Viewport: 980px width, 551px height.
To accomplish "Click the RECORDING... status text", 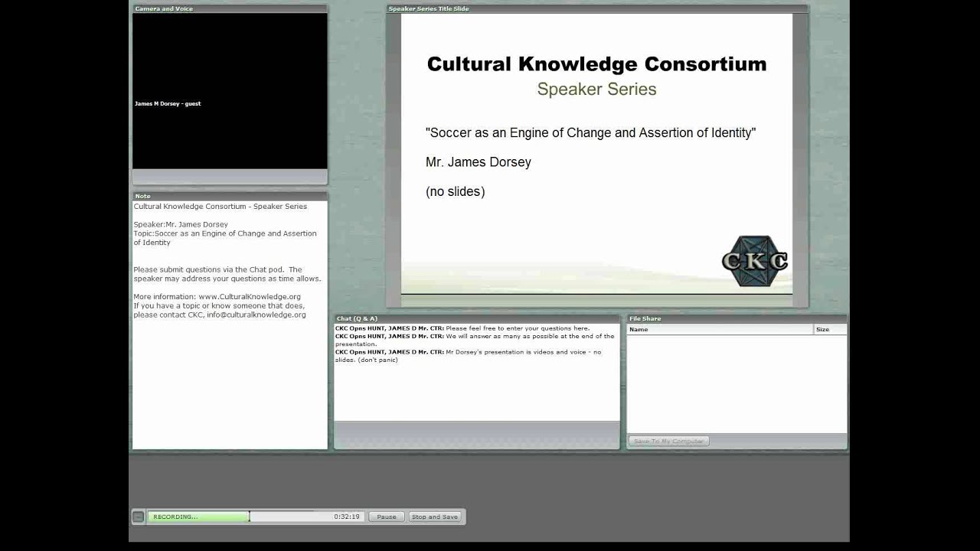I will click(x=175, y=517).
